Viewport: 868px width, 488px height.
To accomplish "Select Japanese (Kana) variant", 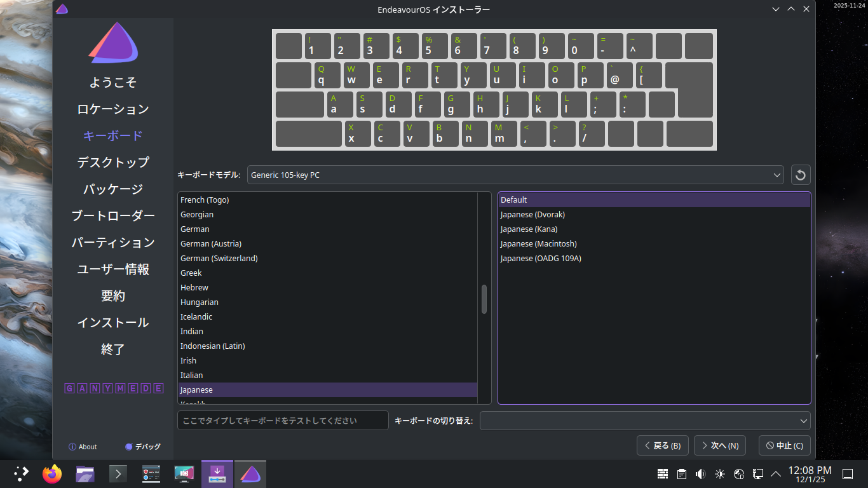I will (654, 229).
